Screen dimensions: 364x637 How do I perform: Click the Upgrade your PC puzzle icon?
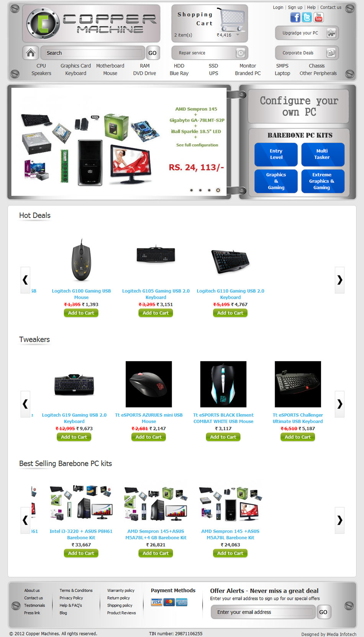(x=331, y=33)
